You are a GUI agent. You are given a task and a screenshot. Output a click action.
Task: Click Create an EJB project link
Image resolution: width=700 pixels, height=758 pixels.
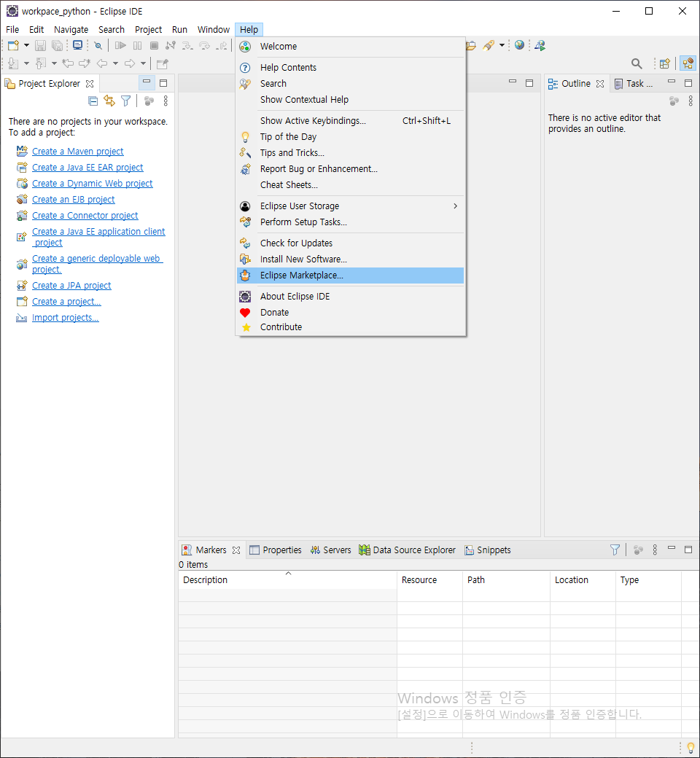point(74,200)
